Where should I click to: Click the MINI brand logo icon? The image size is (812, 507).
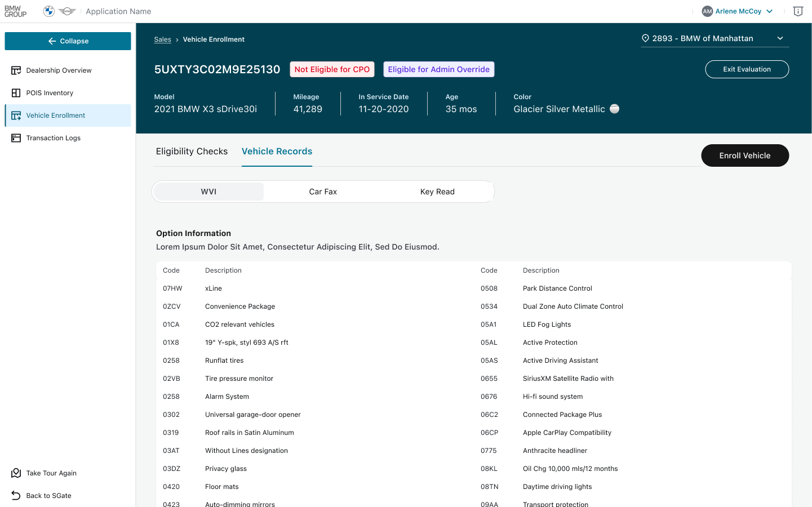tap(67, 11)
